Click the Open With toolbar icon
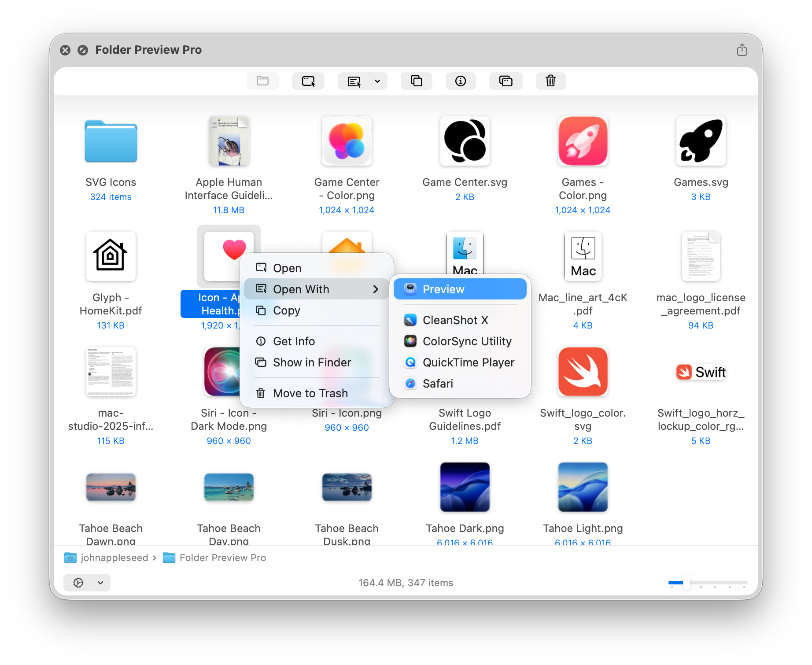This screenshot has height=665, width=812. click(354, 81)
